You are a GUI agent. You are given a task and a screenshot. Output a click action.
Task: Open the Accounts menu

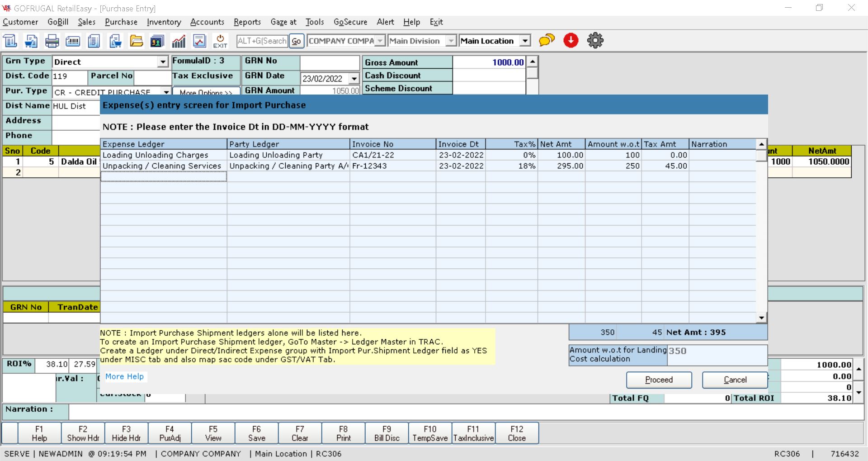tap(207, 22)
